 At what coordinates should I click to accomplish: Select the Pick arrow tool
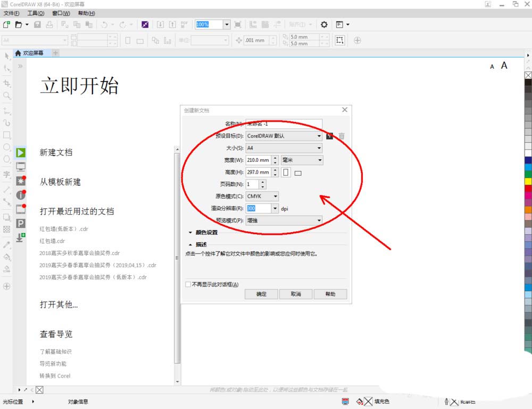[x=7, y=56]
